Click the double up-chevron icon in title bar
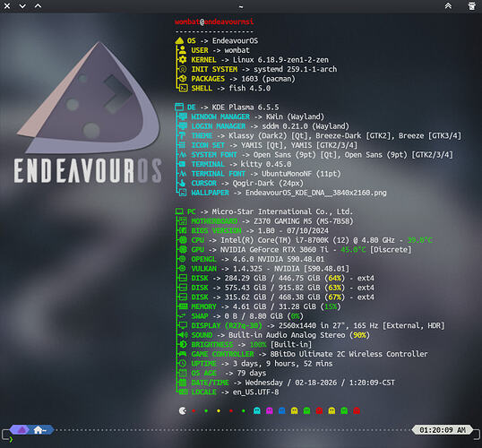 (x=448, y=6)
